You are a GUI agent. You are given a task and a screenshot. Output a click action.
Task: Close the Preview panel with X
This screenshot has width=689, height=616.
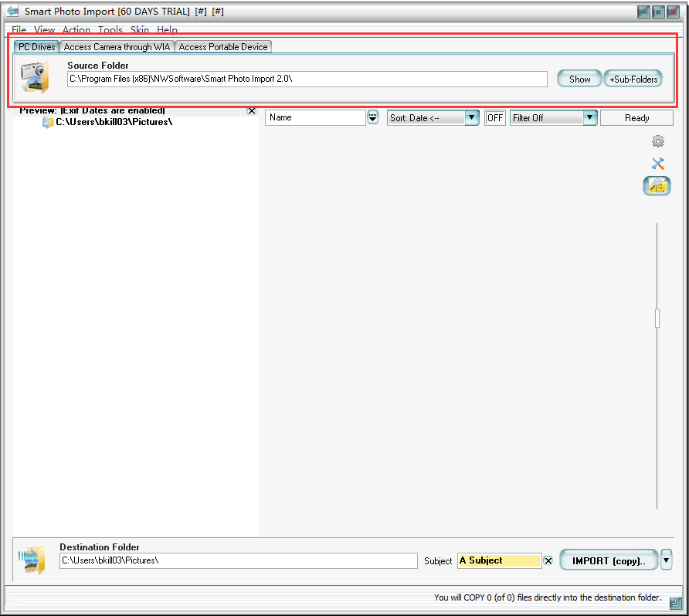tap(252, 110)
